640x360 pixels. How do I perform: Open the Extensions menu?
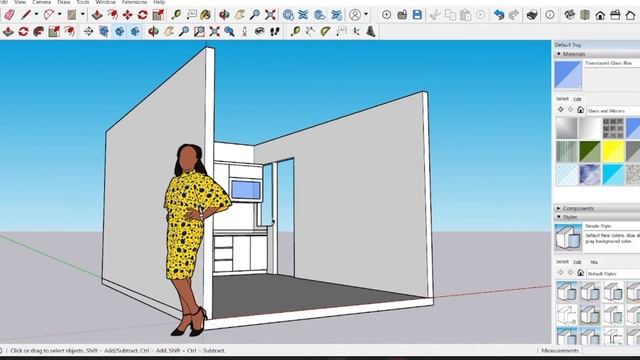coord(134,2)
